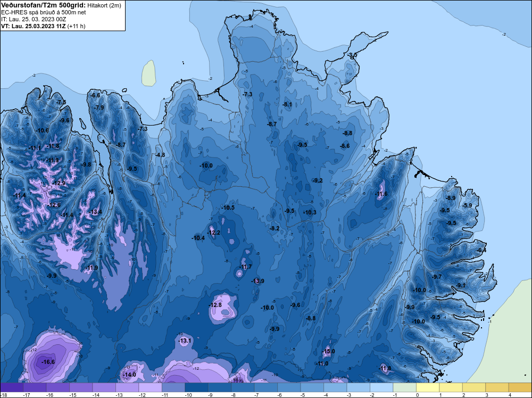Click the -9.1 temperature label
Screen dimensions: 532x398
click(x=461, y=285)
